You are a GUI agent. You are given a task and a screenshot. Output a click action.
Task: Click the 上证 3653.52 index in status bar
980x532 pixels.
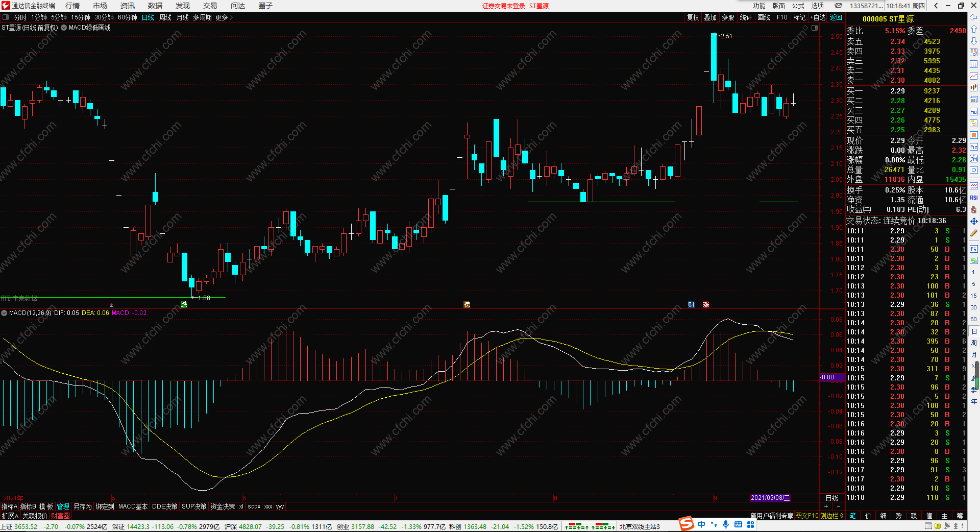[19, 526]
